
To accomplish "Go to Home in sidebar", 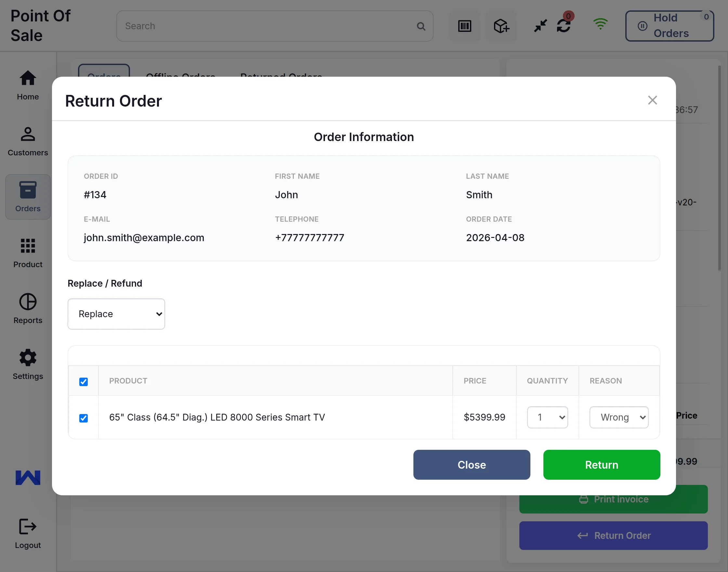I will point(28,85).
